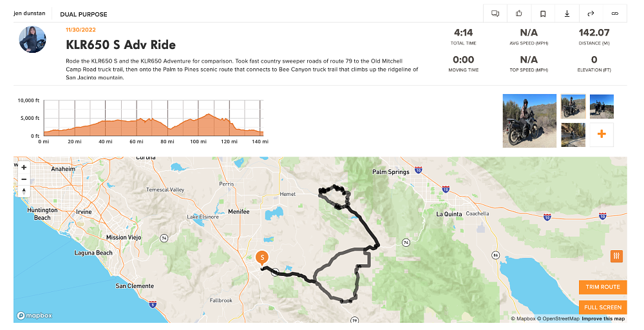Download the ride using the download icon
This screenshot has height=330, width=644.
567,13
